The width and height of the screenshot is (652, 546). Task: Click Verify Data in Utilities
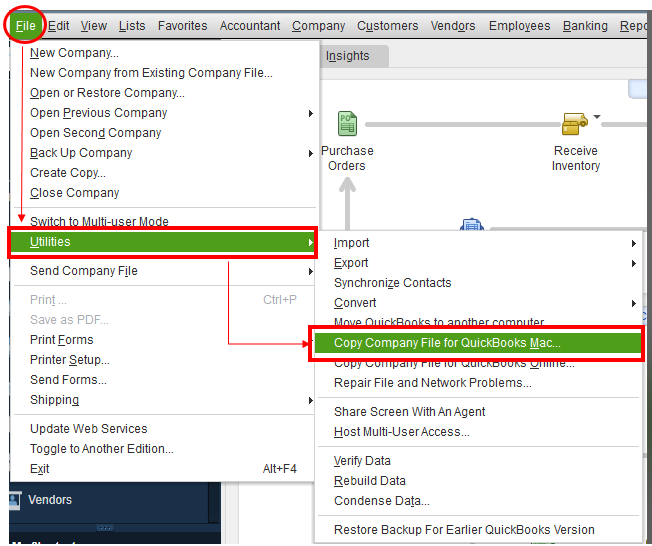pos(362,461)
